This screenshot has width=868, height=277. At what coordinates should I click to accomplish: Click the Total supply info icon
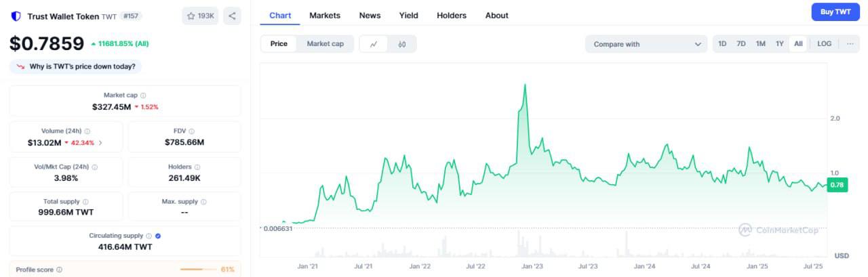coord(87,202)
